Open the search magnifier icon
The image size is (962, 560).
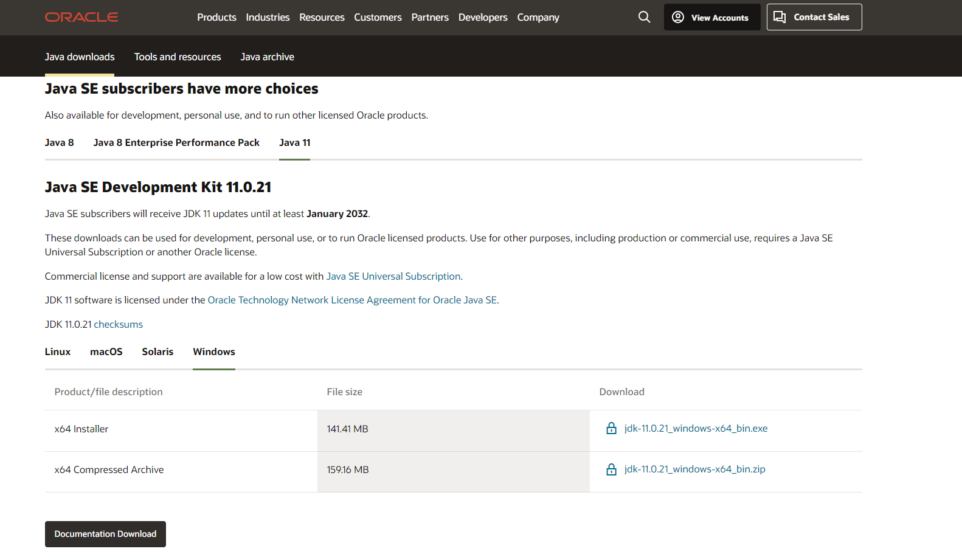coord(645,17)
